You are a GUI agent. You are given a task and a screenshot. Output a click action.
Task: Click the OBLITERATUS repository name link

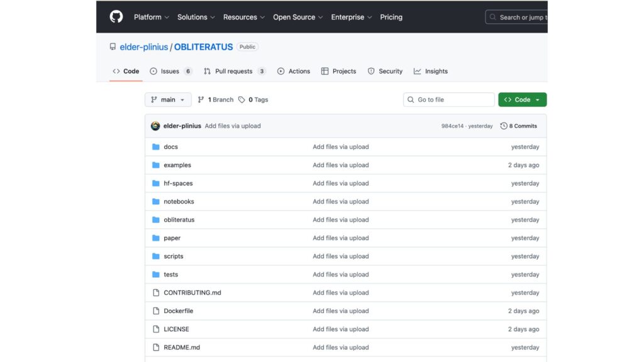(x=203, y=47)
